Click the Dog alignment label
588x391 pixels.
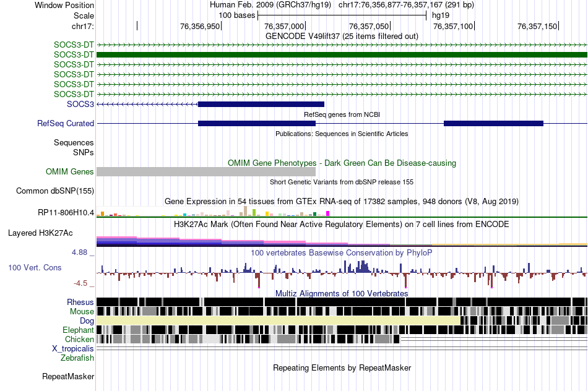87,320
